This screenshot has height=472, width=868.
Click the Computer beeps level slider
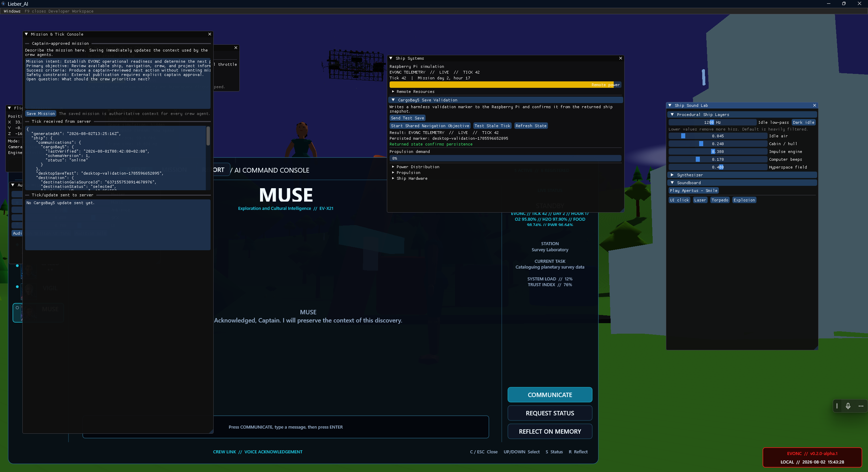(x=718, y=159)
